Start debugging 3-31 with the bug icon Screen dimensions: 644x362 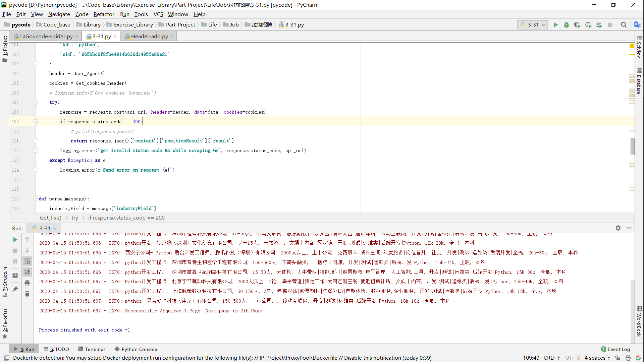point(567,25)
